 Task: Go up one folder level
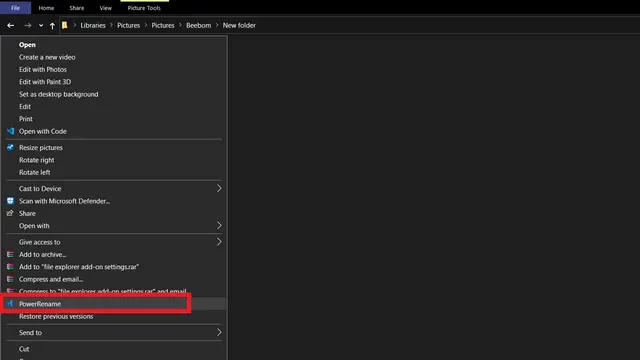click(52, 26)
